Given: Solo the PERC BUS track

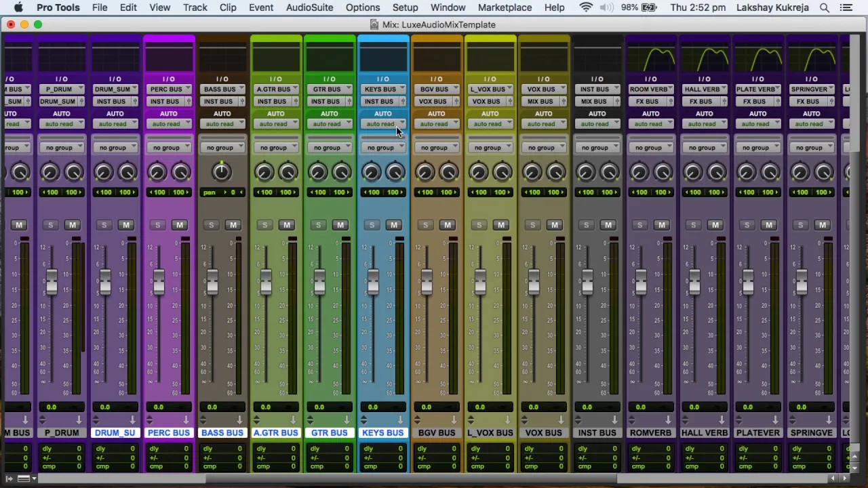Looking at the screenshot, I should pyautogui.click(x=157, y=225).
